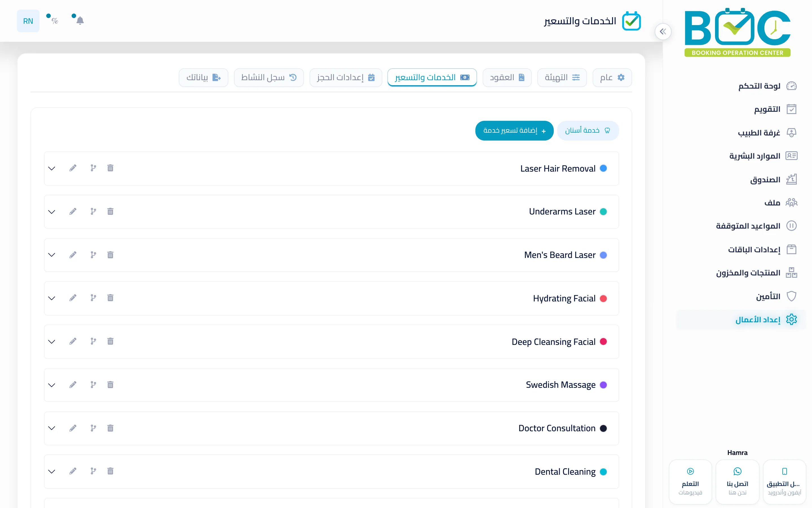Switch to the عام tab

point(612,78)
